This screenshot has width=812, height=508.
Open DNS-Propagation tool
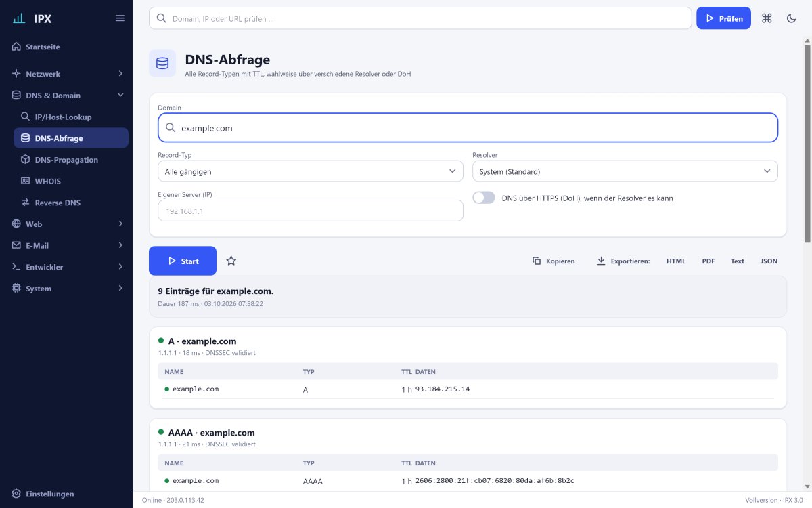tap(71, 160)
